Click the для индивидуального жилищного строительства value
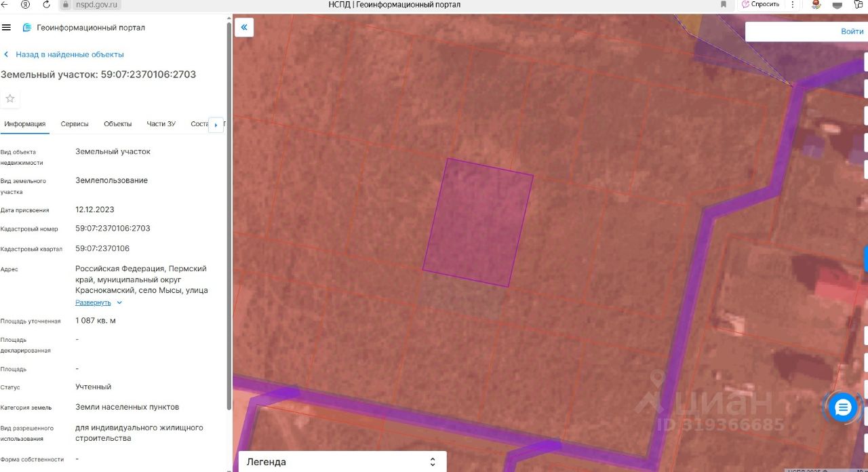This screenshot has width=868, height=472. (139, 433)
